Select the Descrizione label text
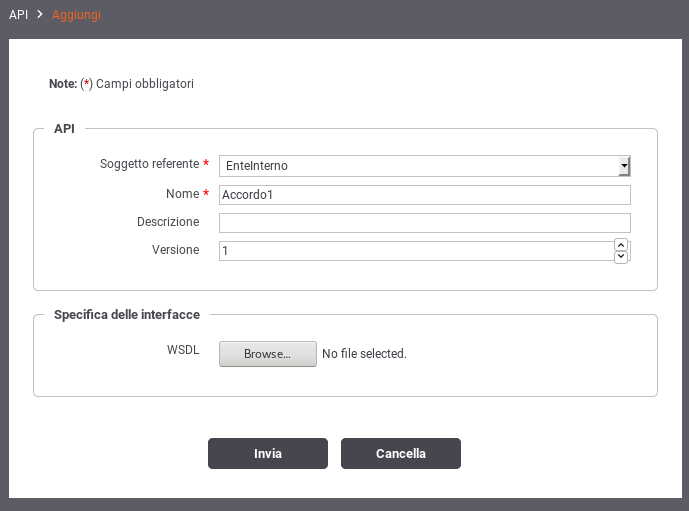The height and width of the screenshot is (511, 689). (168, 222)
